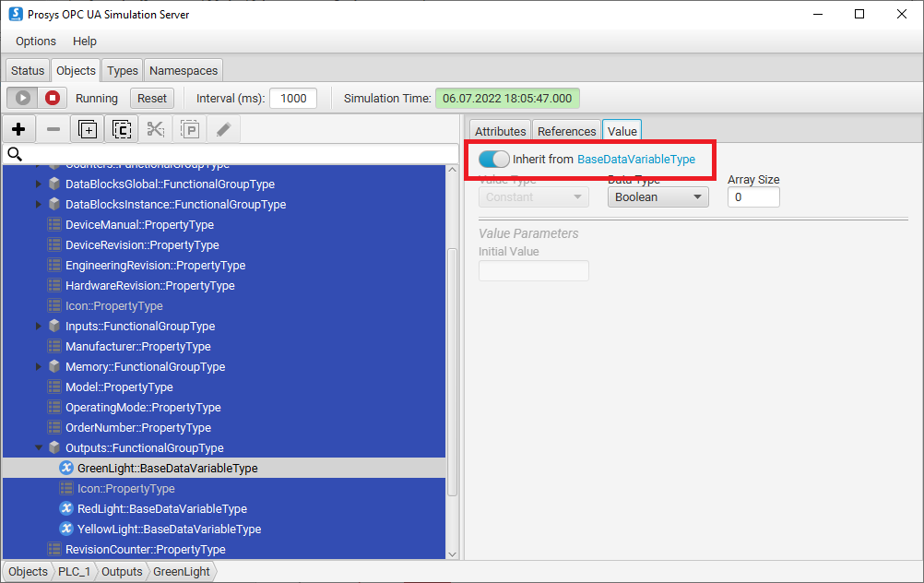Open the Options menu

coord(36,42)
